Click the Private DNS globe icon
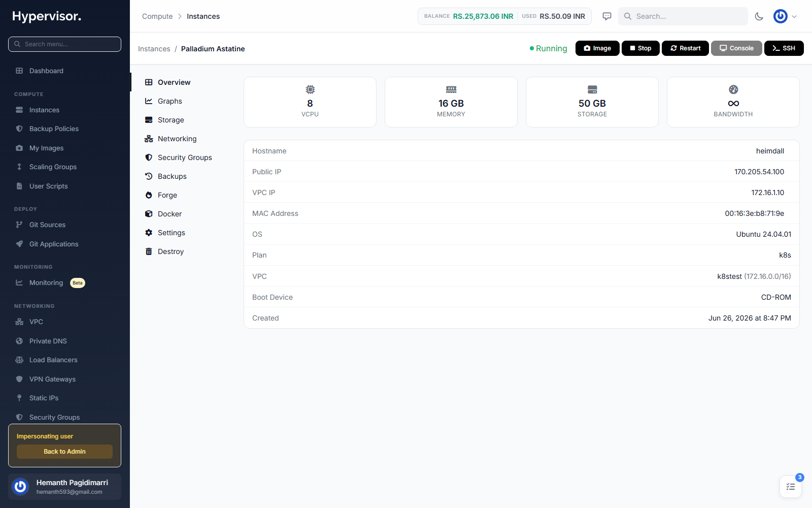 (x=19, y=341)
